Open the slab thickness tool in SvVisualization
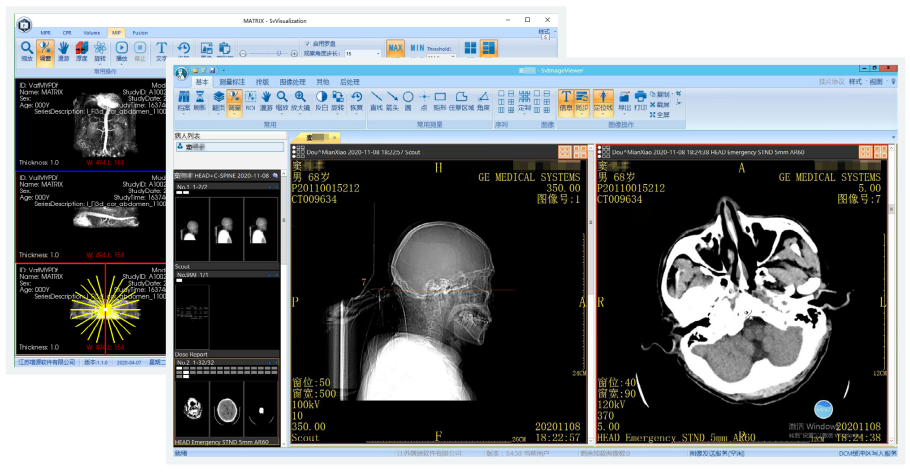This screenshot has width=910, height=472. tap(82, 51)
